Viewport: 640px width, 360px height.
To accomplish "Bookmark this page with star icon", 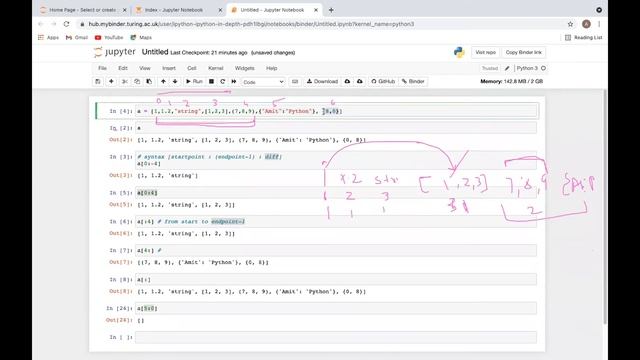I will (570, 24).
